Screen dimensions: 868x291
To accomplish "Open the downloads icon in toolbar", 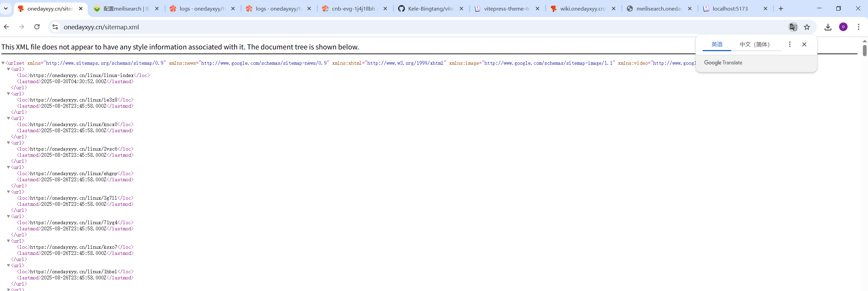I will pyautogui.click(x=828, y=27).
